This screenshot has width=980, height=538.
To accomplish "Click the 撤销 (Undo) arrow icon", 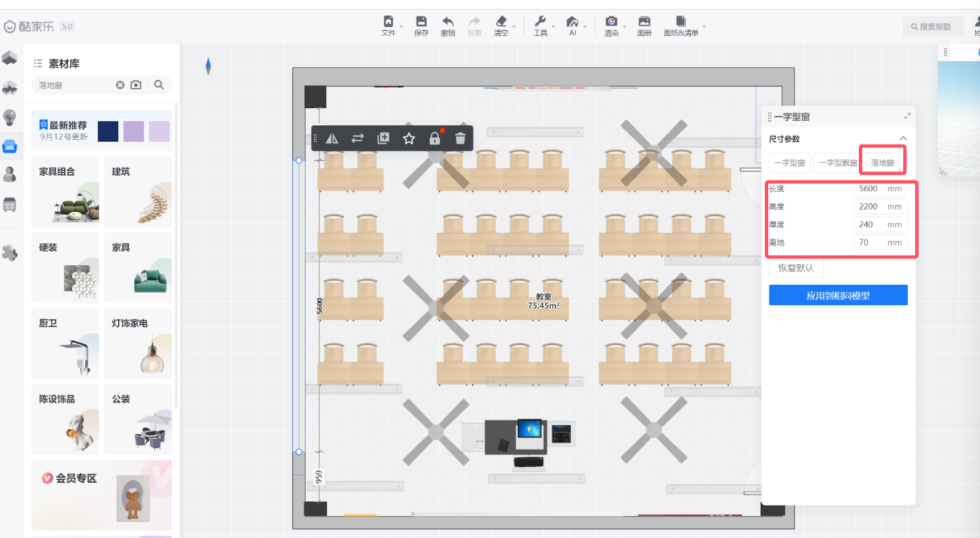I will click(448, 22).
